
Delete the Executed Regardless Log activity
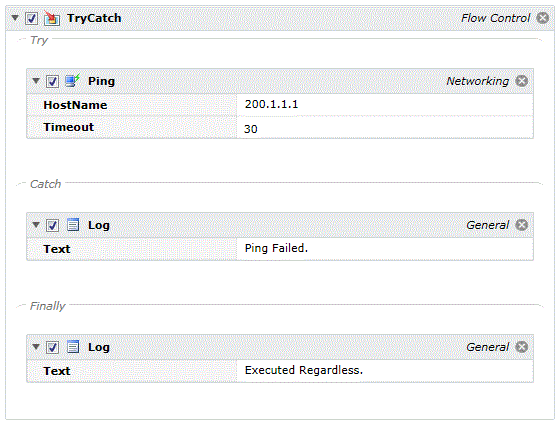click(x=522, y=347)
